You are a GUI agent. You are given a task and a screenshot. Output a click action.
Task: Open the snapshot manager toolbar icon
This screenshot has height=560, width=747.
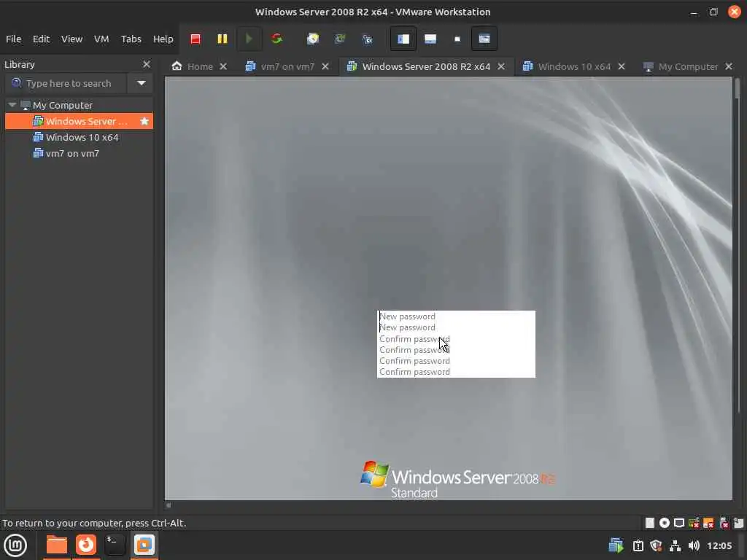click(368, 39)
